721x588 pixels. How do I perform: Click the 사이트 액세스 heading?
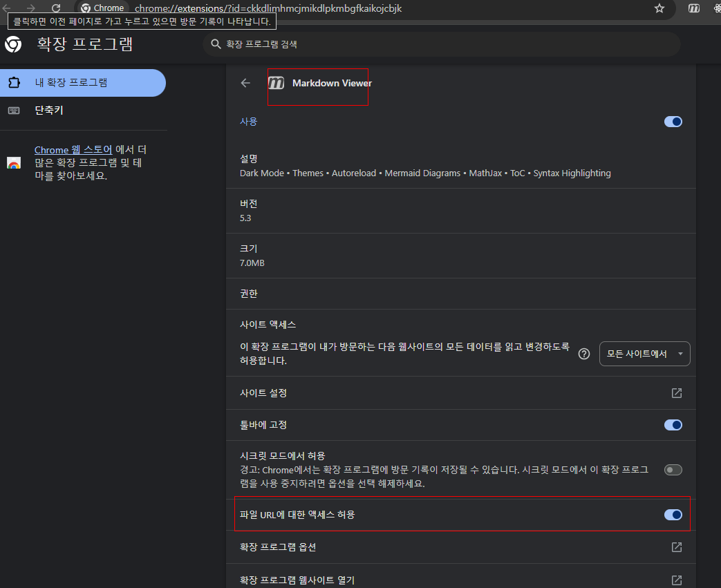pyautogui.click(x=268, y=325)
